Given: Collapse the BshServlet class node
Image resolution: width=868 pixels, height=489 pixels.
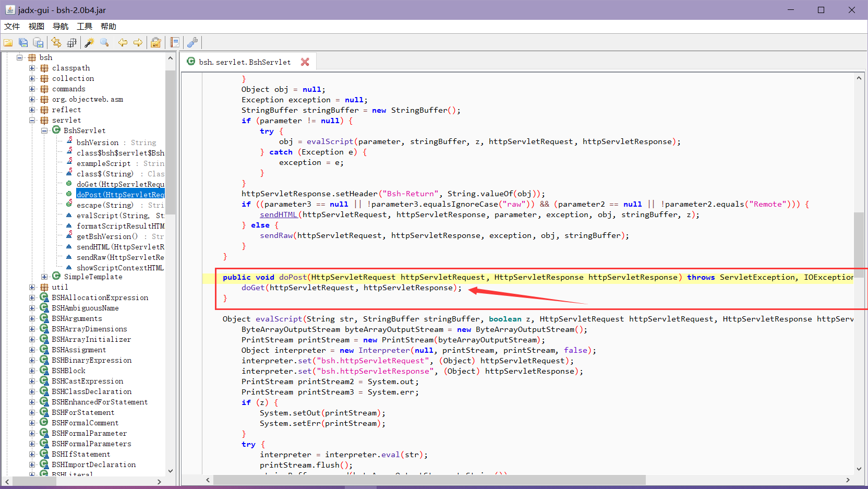Looking at the screenshot, I should pyautogui.click(x=44, y=130).
